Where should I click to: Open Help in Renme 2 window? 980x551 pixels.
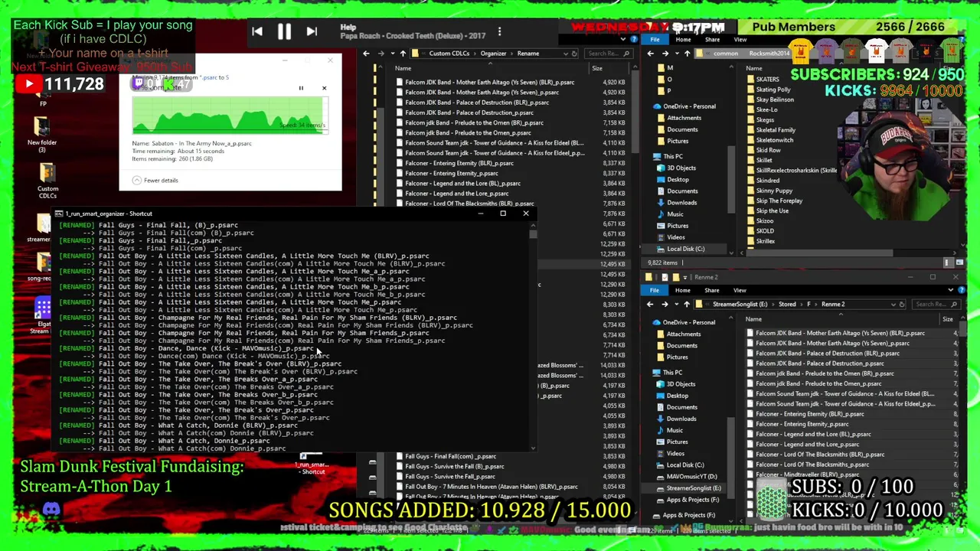pos(961,291)
